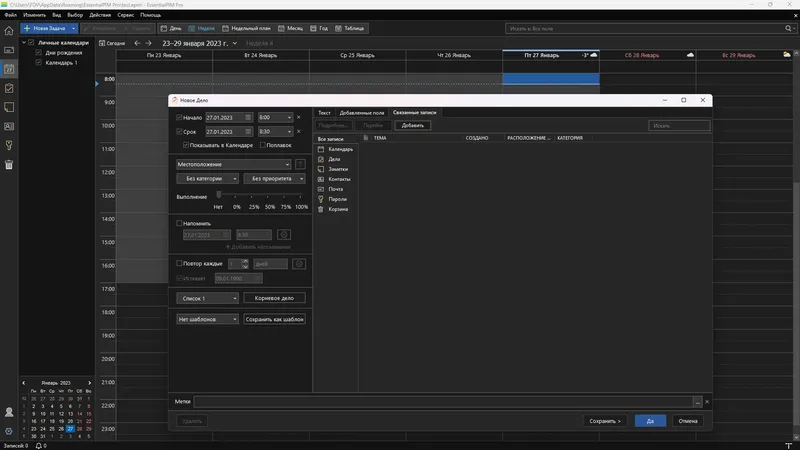Open the Calendar section in the left sidebar
800x450 pixels.
pos(9,69)
